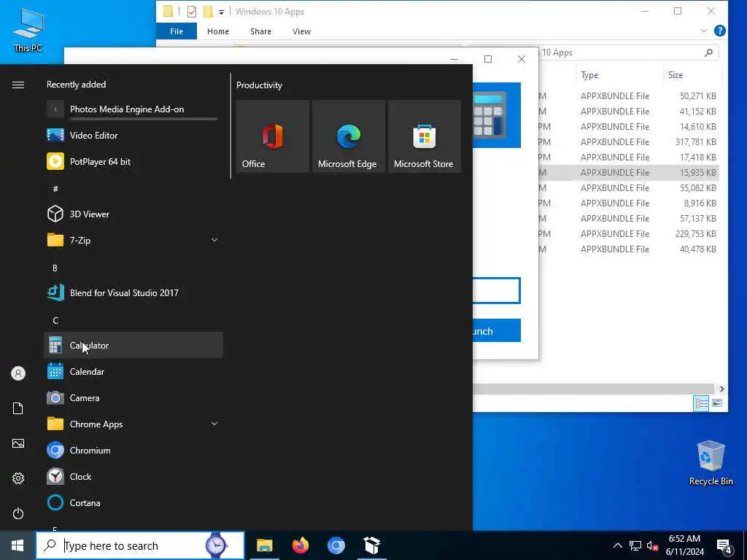
Task: Expand the Start menu hamburger button
Action: [18, 85]
